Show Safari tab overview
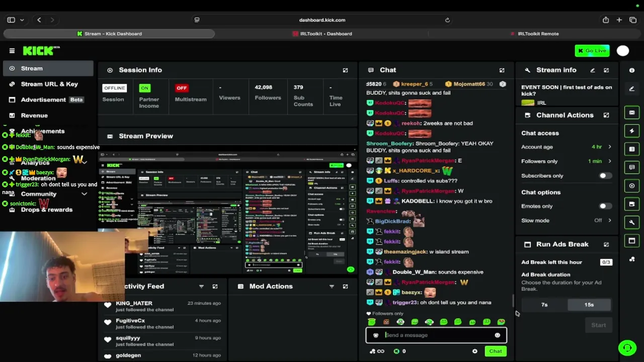The height and width of the screenshot is (362, 644). click(633, 20)
